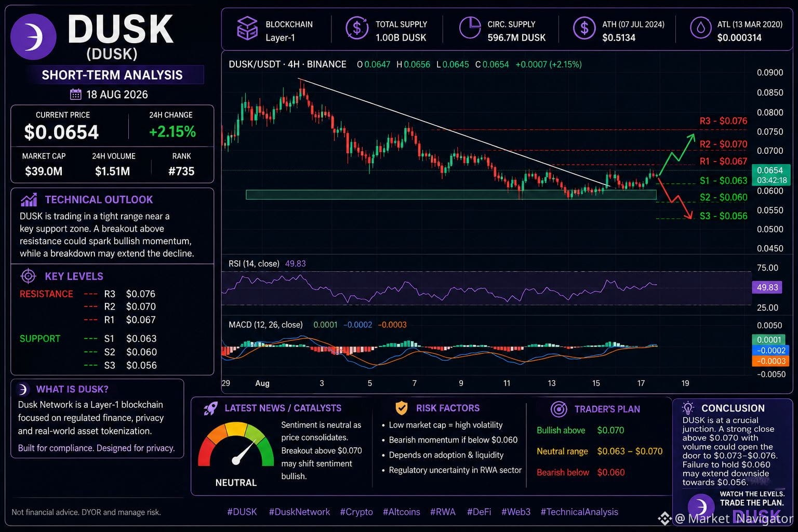The height and width of the screenshot is (532, 798).
Task: Click the R1 $0.067 row in Key Levels
Action: (x=119, y=320)
